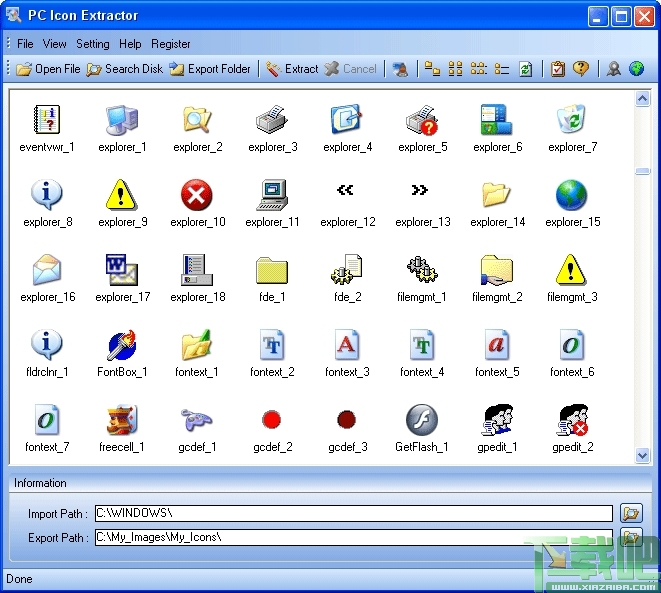Click the scroll down arrow
The width and height of the screenshot is (661, 593).
pos(642,455)
